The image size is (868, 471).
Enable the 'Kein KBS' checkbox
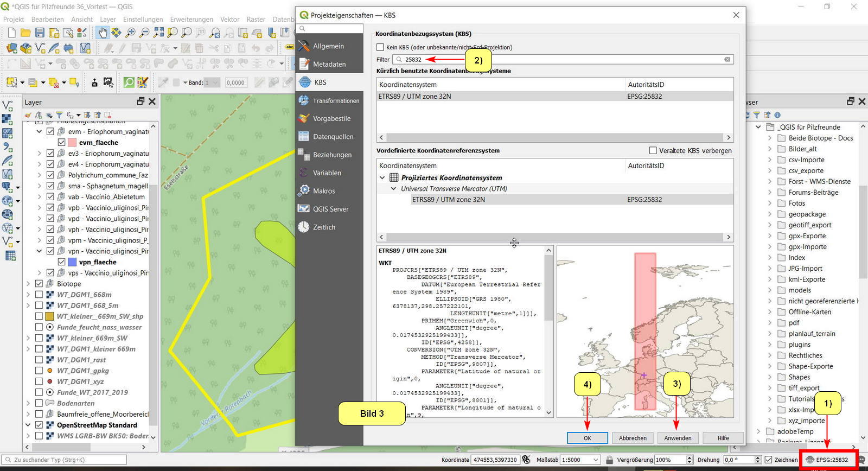coord(380,47)
